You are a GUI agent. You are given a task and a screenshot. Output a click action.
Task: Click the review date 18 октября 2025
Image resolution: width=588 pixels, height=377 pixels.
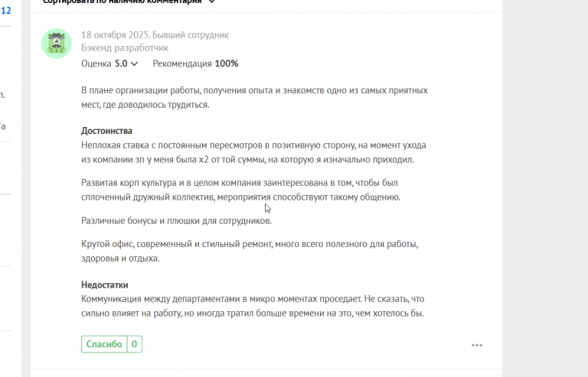click(116, 35)
